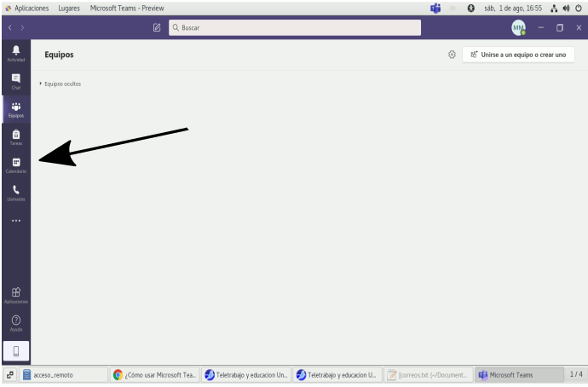Open the Lugares system menu

[x=70, y=8]
